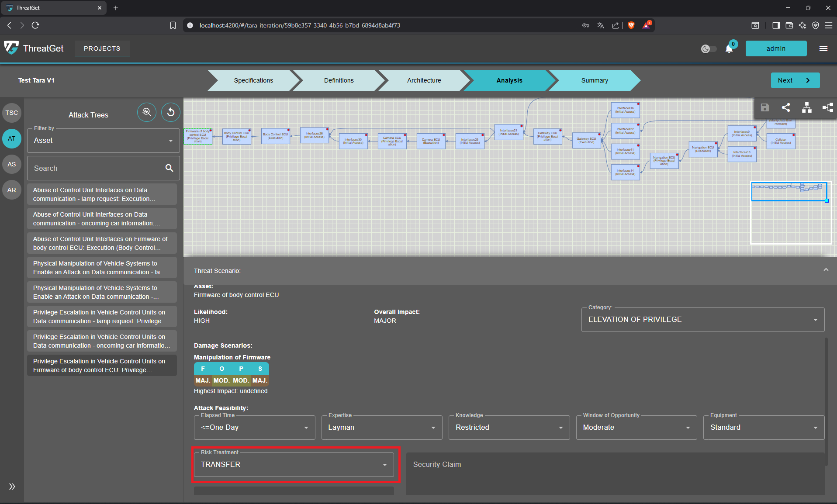Toggle the dark mode switch
The image size is (837, 504).
point(709,48)
